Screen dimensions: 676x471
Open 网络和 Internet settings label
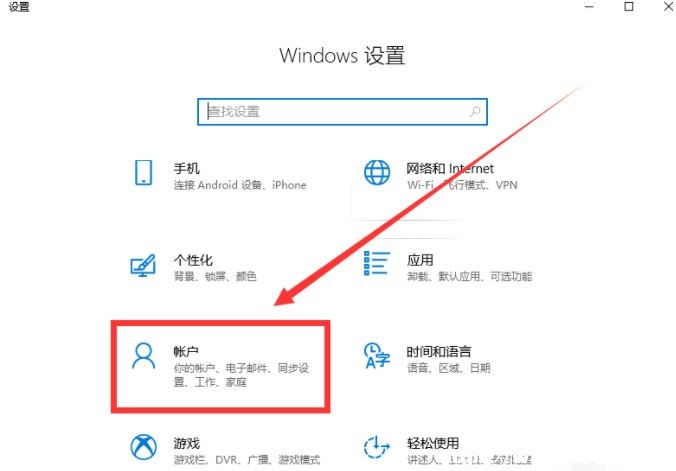[x=450, y=168]
